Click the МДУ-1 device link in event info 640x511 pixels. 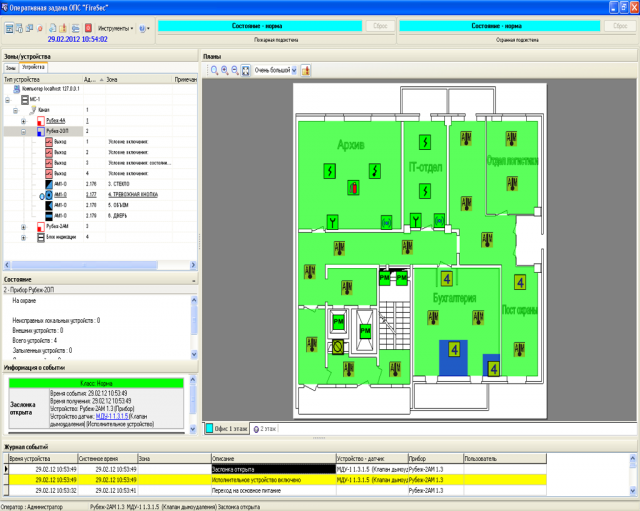111,414
